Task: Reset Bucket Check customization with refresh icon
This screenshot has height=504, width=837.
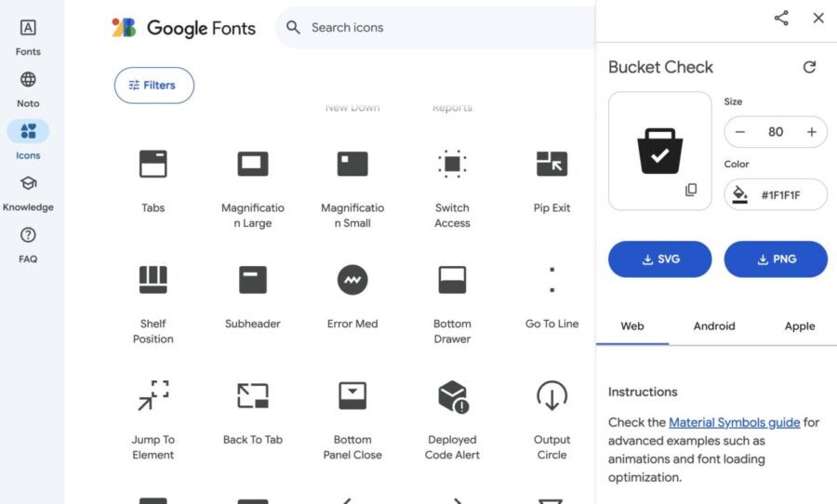Action: click(809, 67)
